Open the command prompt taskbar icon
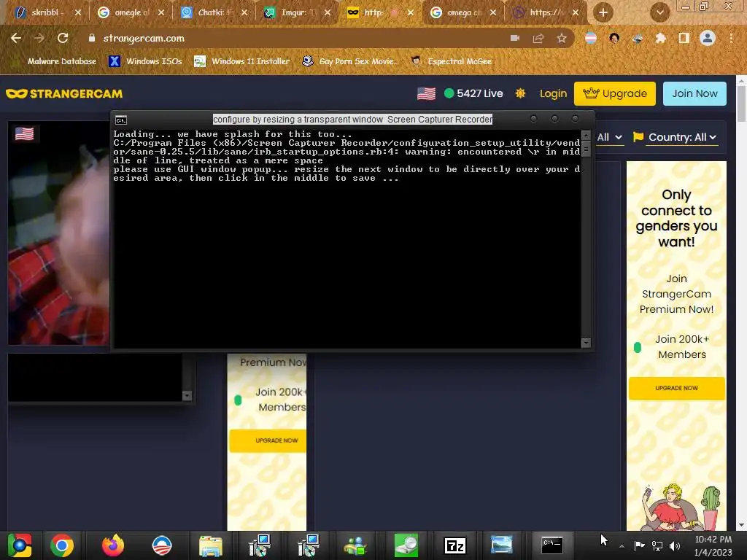This screenshot has width=747, height=560. tap(552, 545)
